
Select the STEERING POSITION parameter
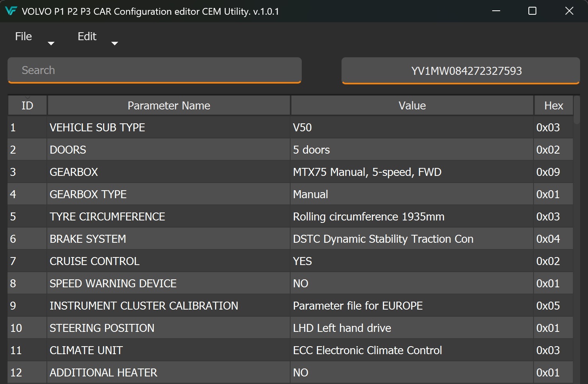(169, 328)
